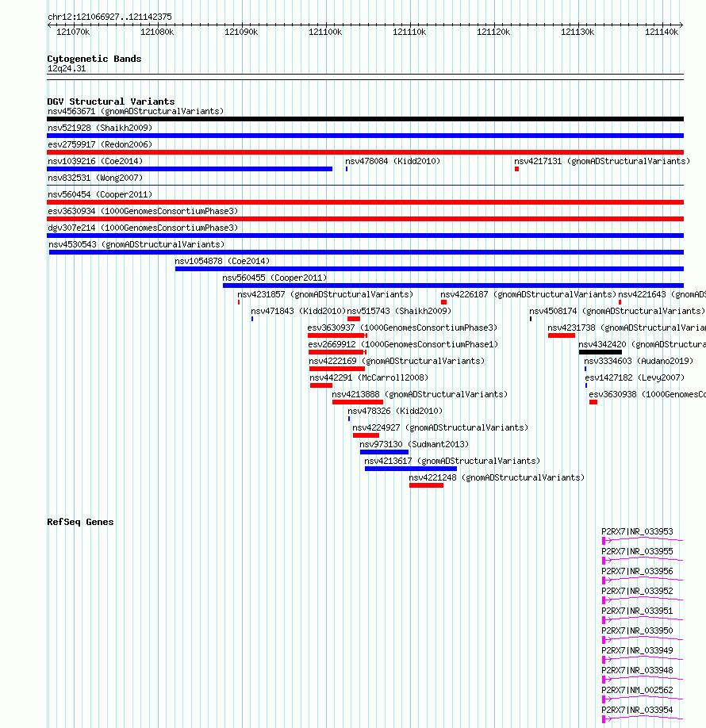Screen dimensions: 706x728
Task: Select red bar under nsv4213888
Action: tap(358, 402)
